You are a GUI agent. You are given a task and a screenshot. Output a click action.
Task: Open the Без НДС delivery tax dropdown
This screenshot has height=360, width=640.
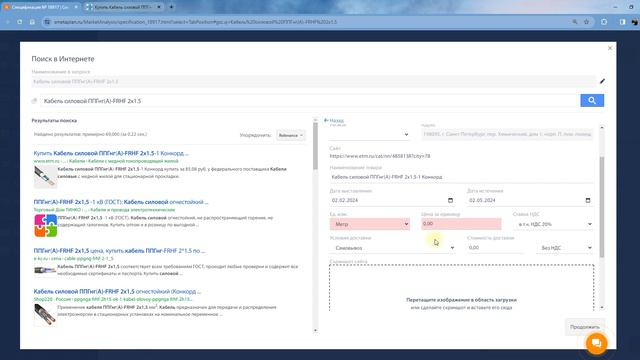tap(564, 248)
